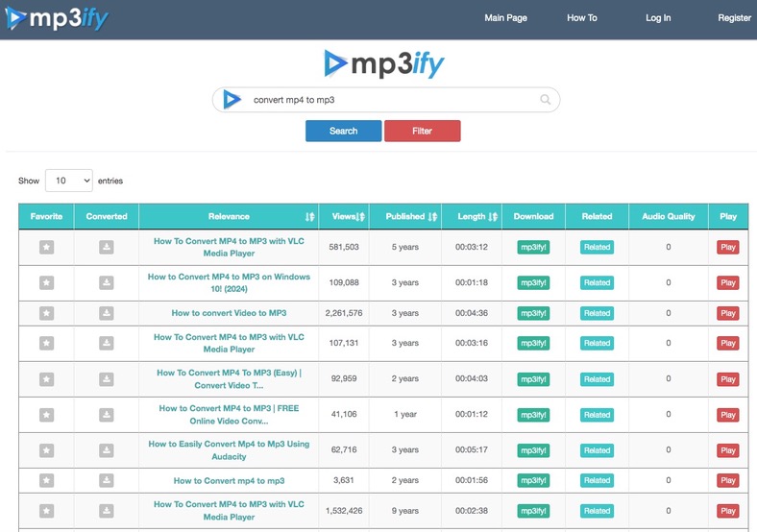mp3ify! button for 00:01:56 length video
757x532 pixels.
[533, 480]
